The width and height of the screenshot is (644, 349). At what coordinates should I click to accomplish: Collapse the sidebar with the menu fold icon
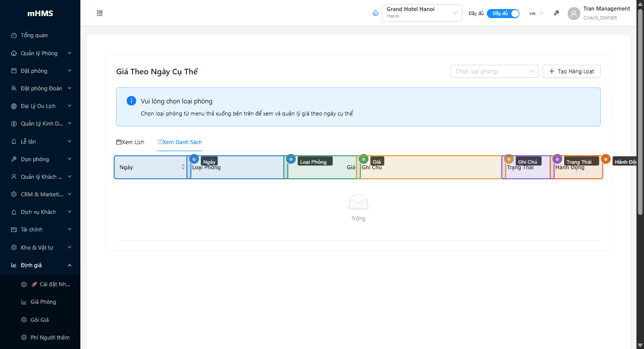point(99,13)
